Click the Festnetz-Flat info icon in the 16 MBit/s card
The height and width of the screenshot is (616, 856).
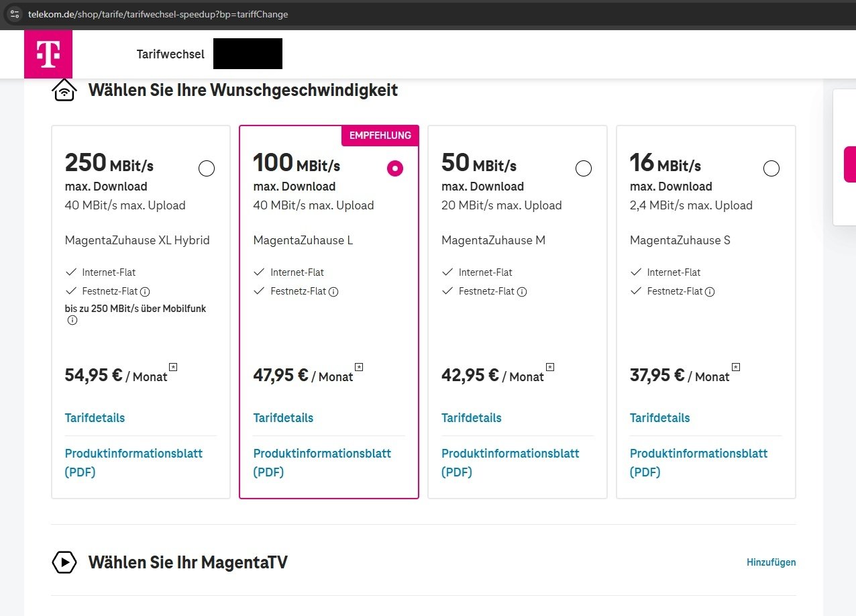point(710,291)
